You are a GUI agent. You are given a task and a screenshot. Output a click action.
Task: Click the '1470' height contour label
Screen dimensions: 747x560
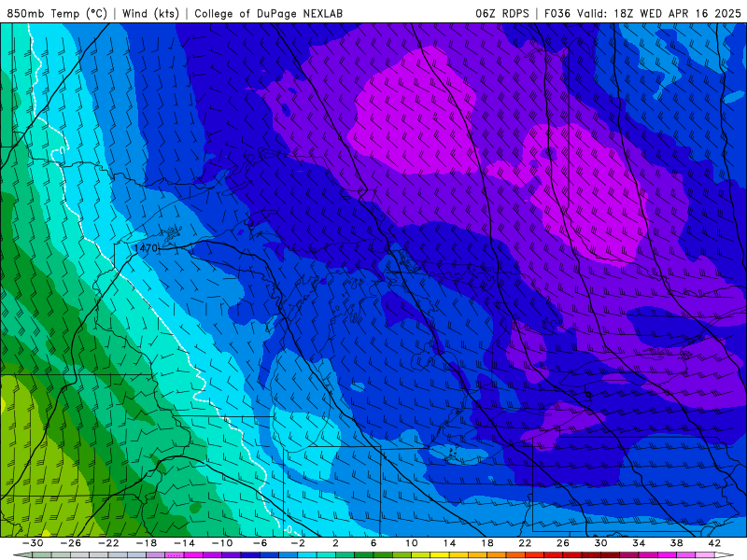(146, 248)
